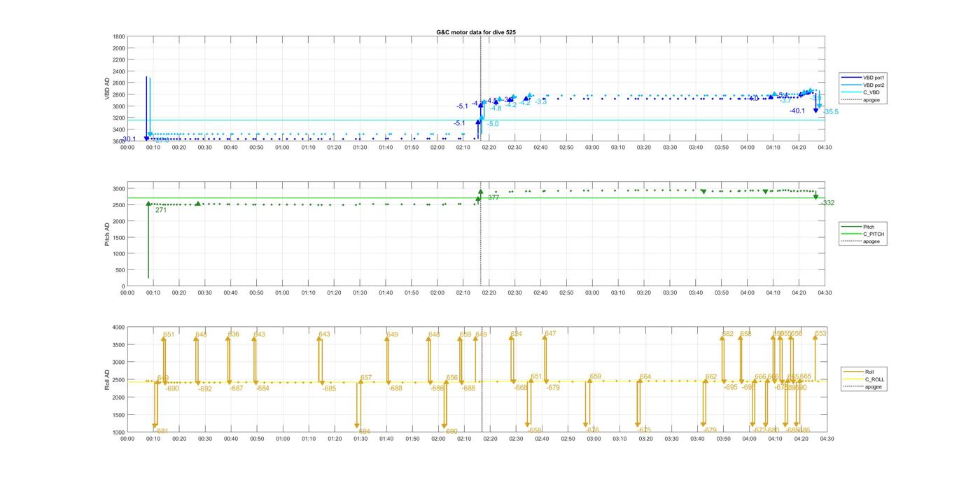Click the '-675' roll data label
The image size is (980, 485).
[645, 430]
